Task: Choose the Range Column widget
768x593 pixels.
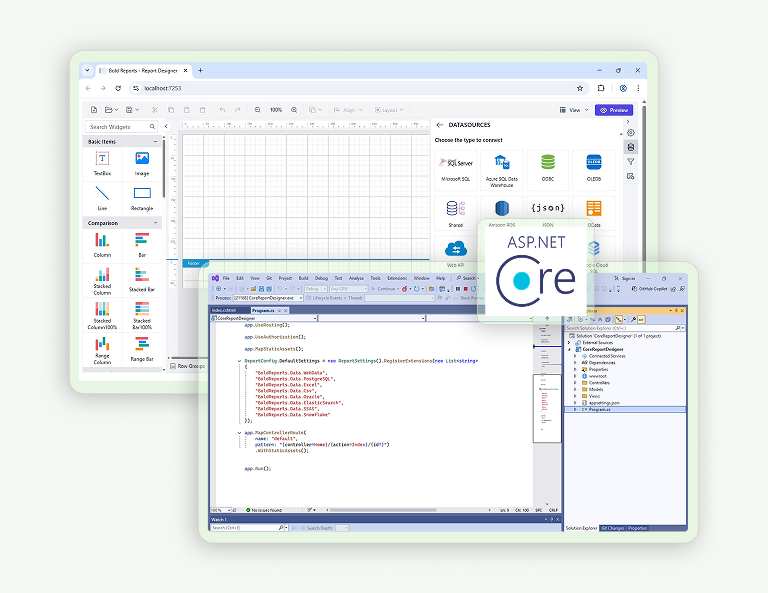Action: coord(102,350)
